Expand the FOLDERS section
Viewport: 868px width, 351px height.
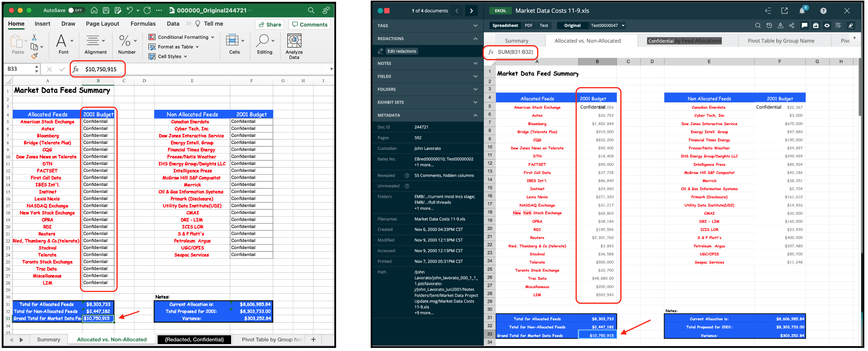(x=428, y=89)
